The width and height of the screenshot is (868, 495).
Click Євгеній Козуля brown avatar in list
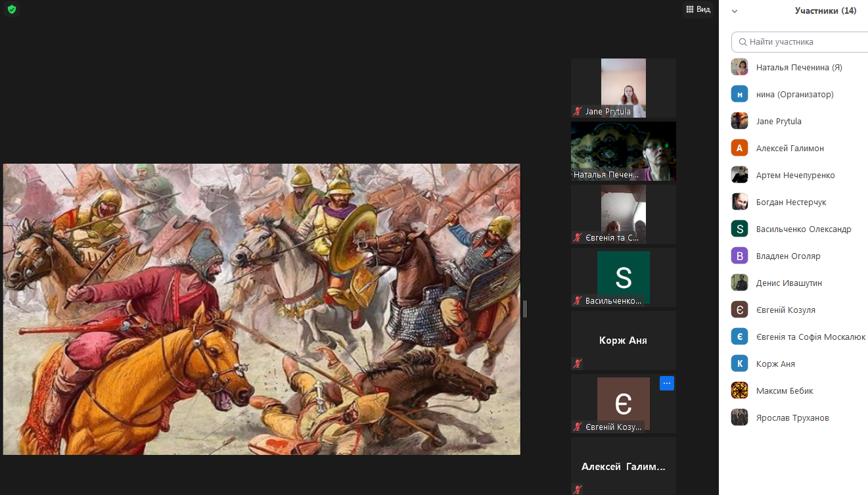coord(739,310)
